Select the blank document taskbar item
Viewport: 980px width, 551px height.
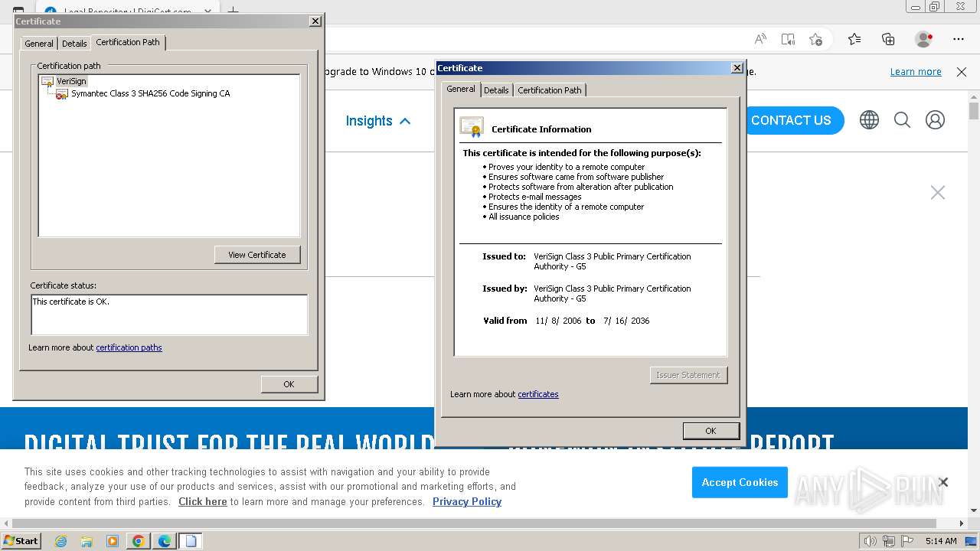191,541
